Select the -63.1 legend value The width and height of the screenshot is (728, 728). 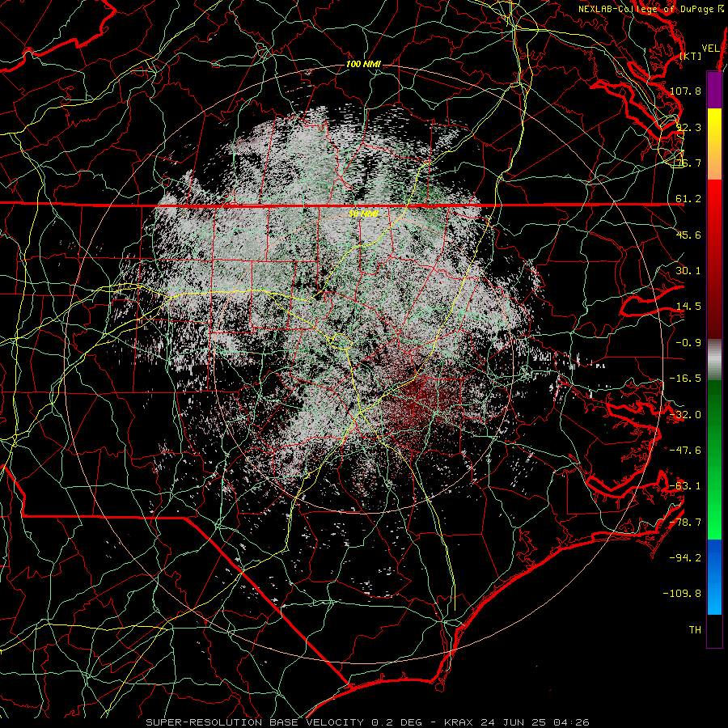coord(685,486)
